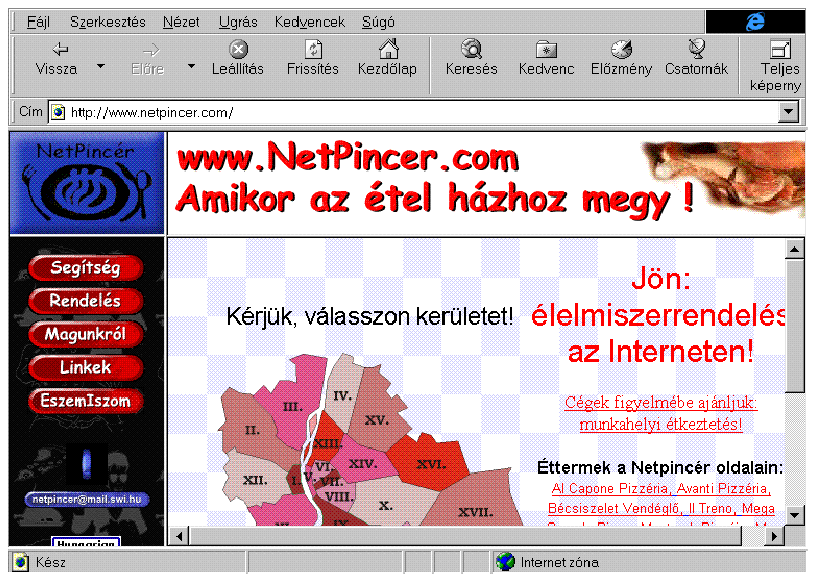Select district II. on the map
The height and width of the screenshot is (582, 816).
click(252, 431)
